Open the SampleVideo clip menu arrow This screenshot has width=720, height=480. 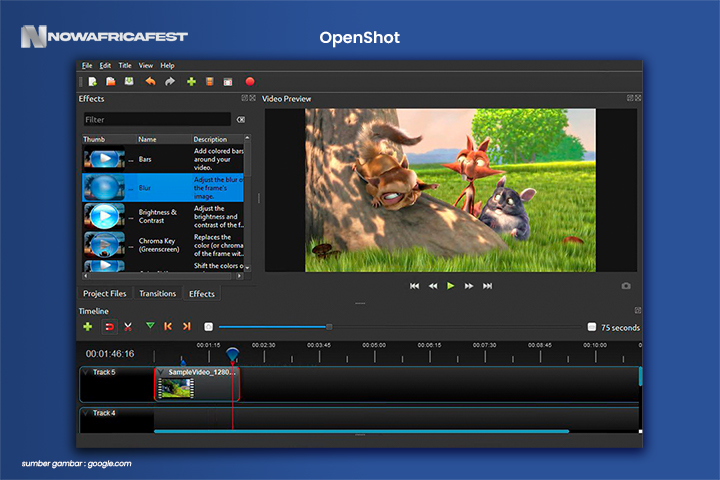(161, 372)
